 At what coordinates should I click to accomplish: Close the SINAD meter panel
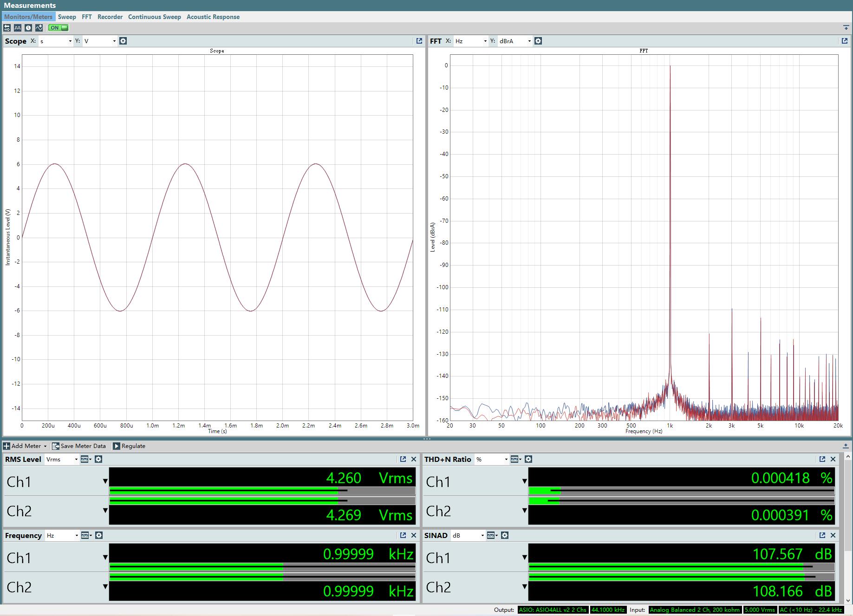tap(833, 535)
